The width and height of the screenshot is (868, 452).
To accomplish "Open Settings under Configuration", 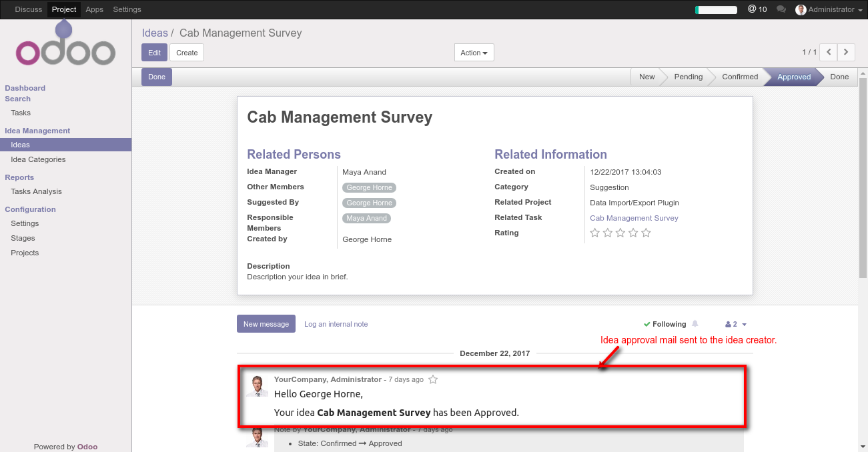I will pyautogui.click(x=25, y=223).
